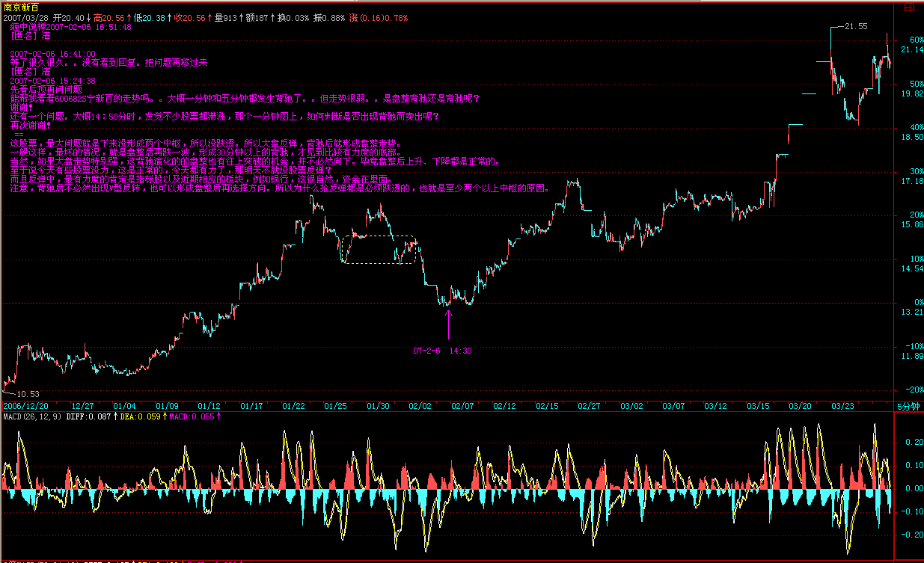Click the MACD(26,12,9) indicator label
924x563 pixels.
(x=33, y=416)
